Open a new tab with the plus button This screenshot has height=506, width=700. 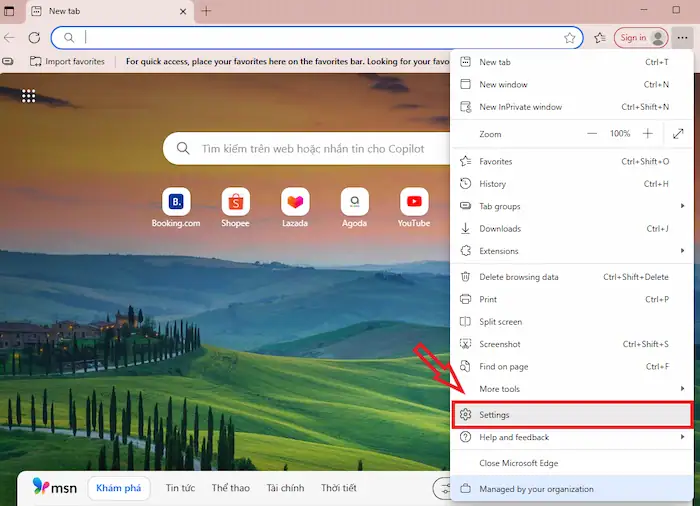(206, 11)
